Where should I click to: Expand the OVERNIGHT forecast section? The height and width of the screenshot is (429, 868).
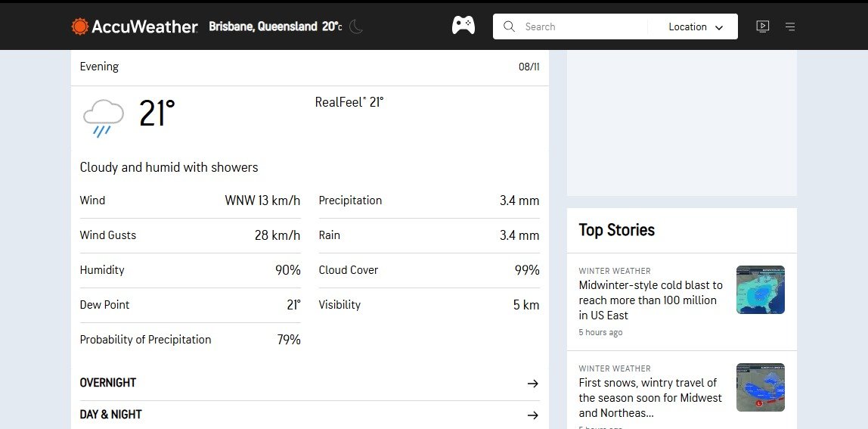click(x=108, y=383)
